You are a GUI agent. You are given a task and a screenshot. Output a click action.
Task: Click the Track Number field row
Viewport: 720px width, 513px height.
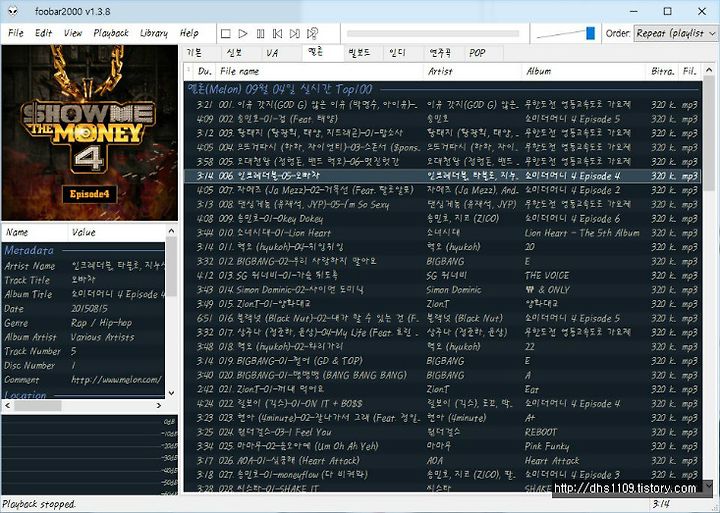[x=84, y=351]
